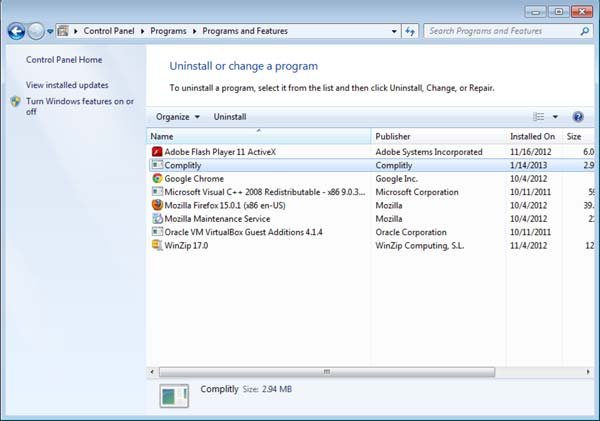Click Complitly thumbnail in details pane
The height and width of the screenshot is (421, 600).
tap(174, 396)
